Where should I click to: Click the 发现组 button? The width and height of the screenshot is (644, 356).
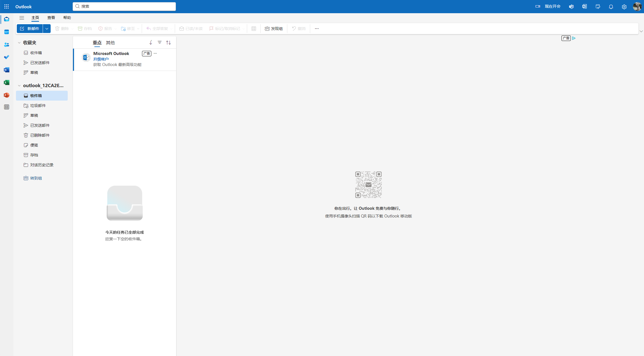(x=274, y=29)
